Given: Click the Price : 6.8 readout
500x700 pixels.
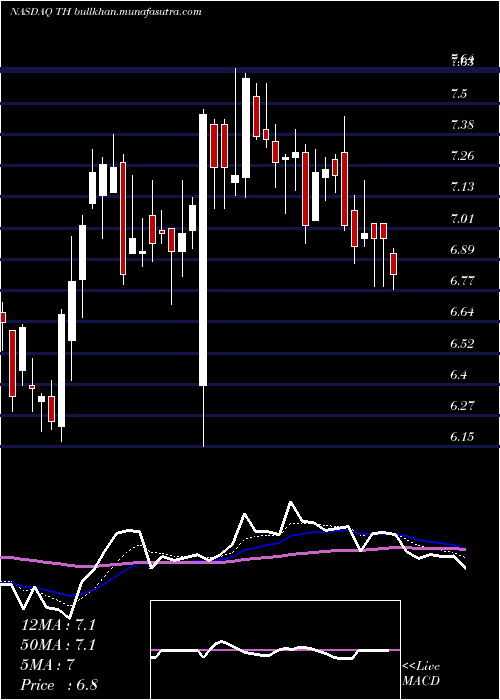Looking at the screenshot, I should [x=59, y=685].
